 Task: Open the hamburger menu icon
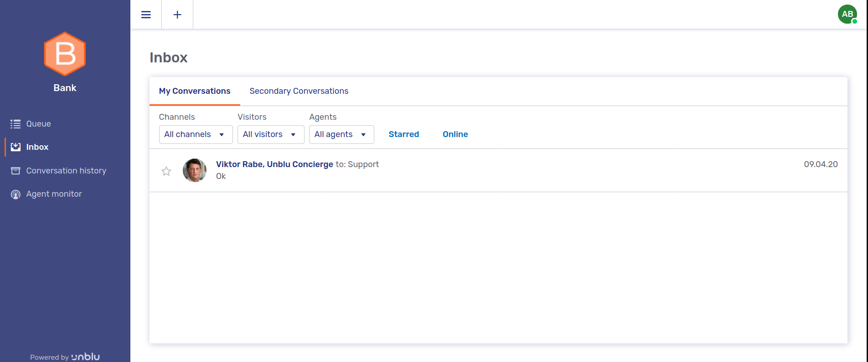(146, 15)
